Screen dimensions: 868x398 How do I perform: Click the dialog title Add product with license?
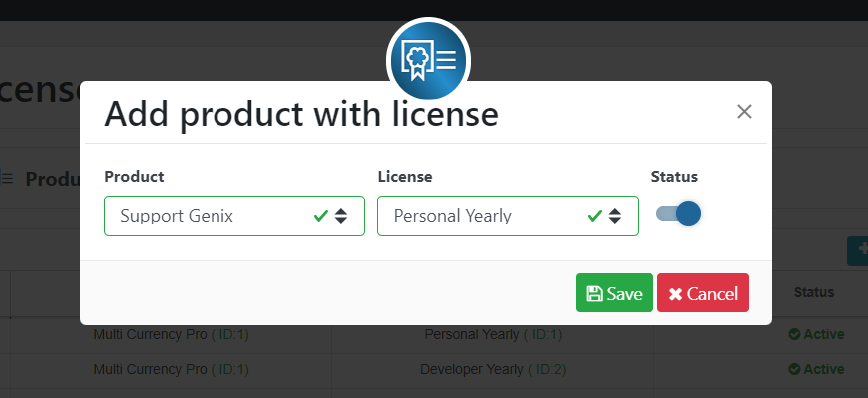pyautogui.click(x=301, y=114)
